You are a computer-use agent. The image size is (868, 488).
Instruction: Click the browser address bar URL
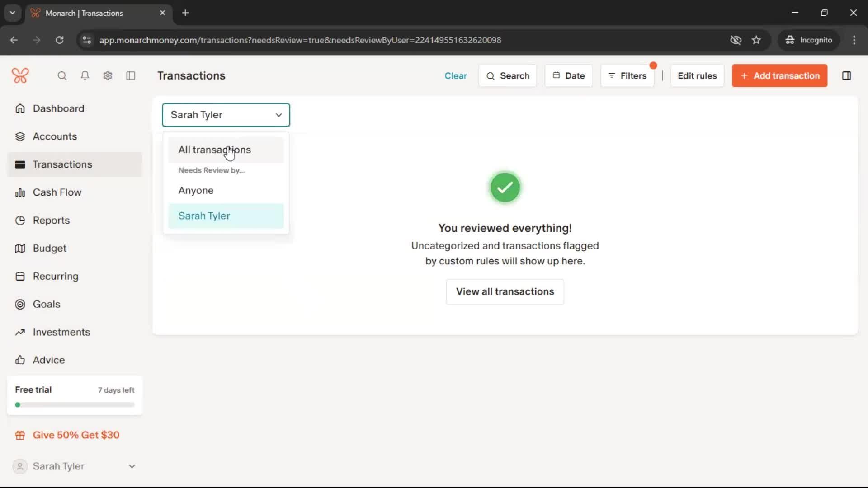pyautogui.click(x=300, y=40)
